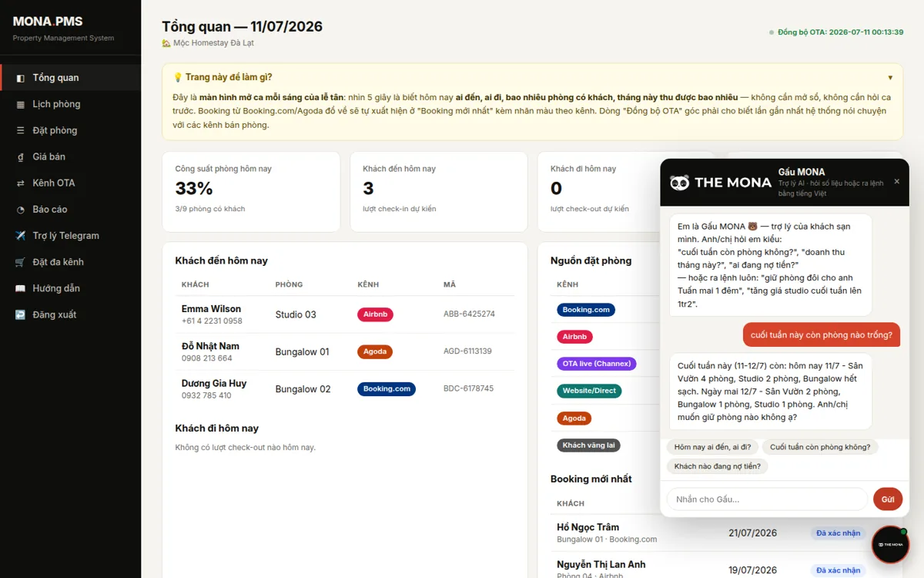Close the Gấu MONA chat window
The height and width of the screenshot is (578, 924).
[x=896, y=182]
